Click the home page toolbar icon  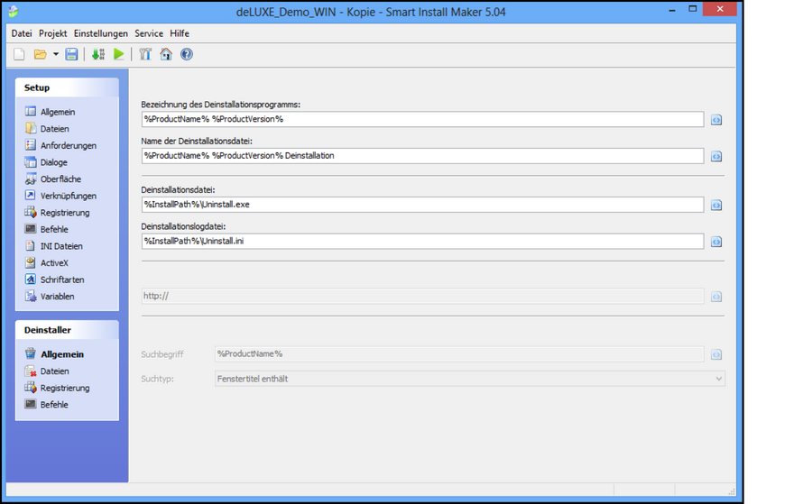pyautogui.click(x=166, y=54)
